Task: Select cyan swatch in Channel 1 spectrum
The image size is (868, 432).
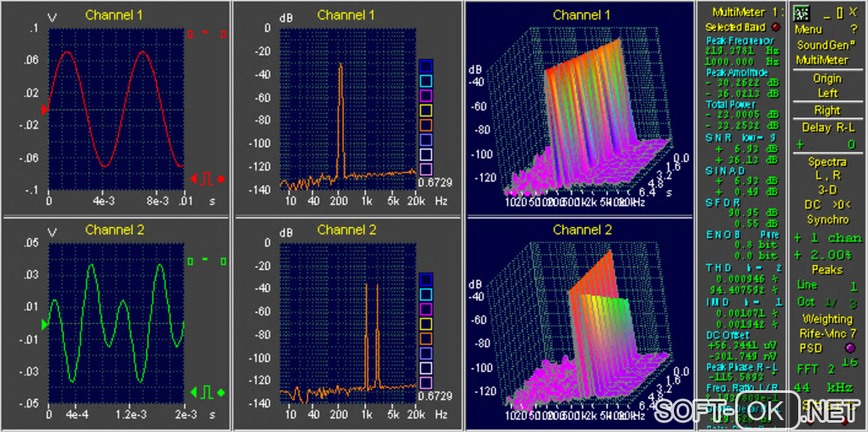Action: coord(425,82)
